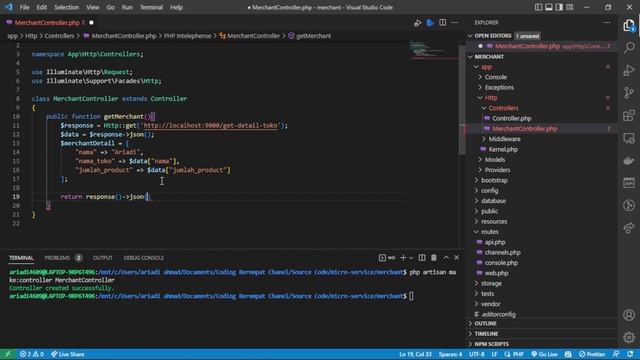Switch to the Output panel tab
This screenshot has height=360, width=640.
pos(102,258)
